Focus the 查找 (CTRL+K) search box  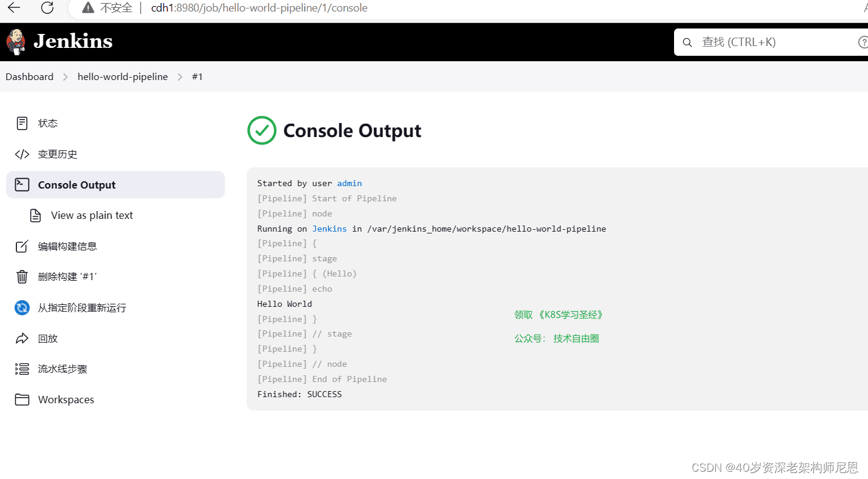click(771, 42)
